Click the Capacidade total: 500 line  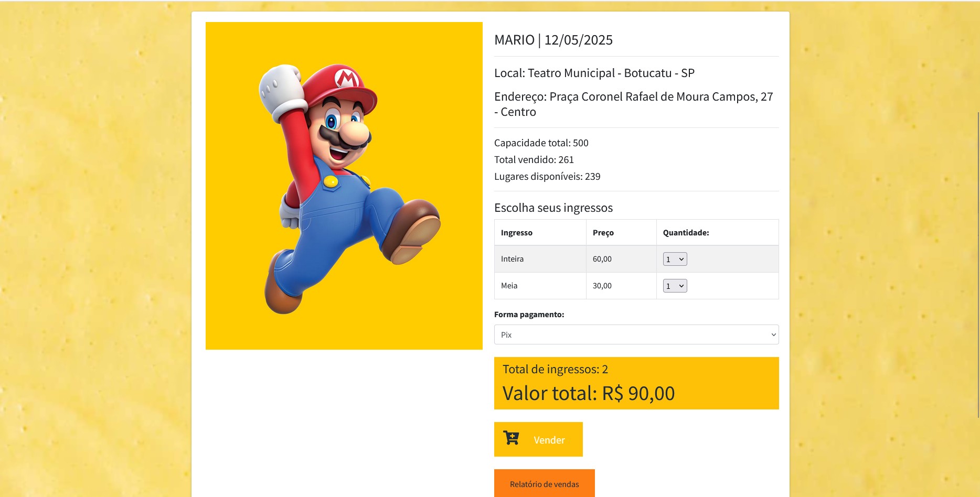coord(541,143)
